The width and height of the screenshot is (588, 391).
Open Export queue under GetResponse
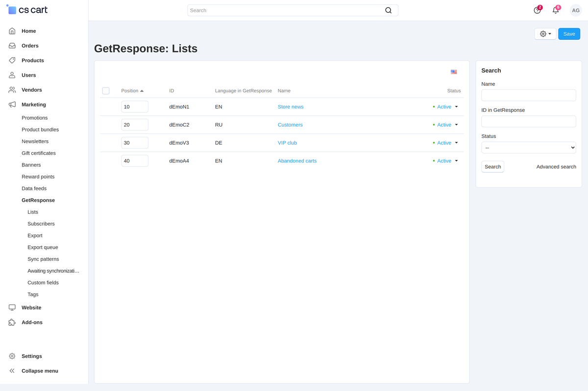(43, 247)
